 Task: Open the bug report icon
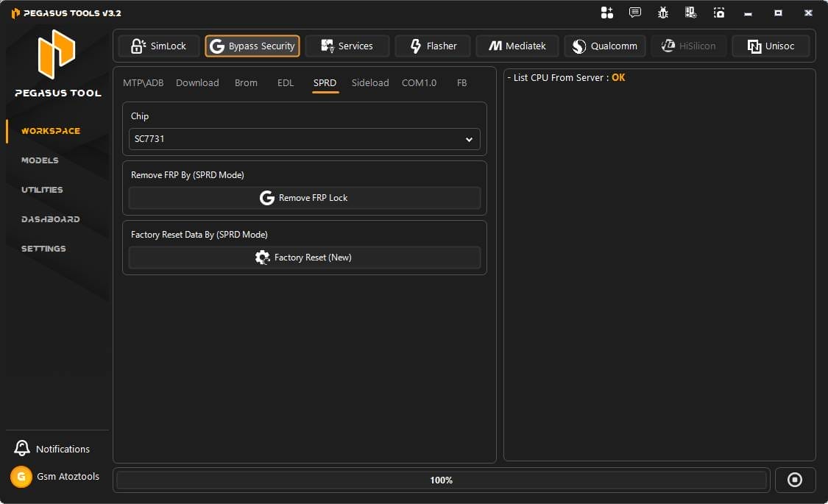(x=662, y=13)
